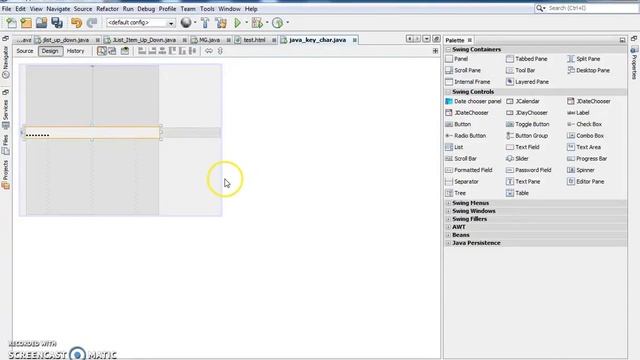Click the Profile Project clock icon

tap(278, 23)
